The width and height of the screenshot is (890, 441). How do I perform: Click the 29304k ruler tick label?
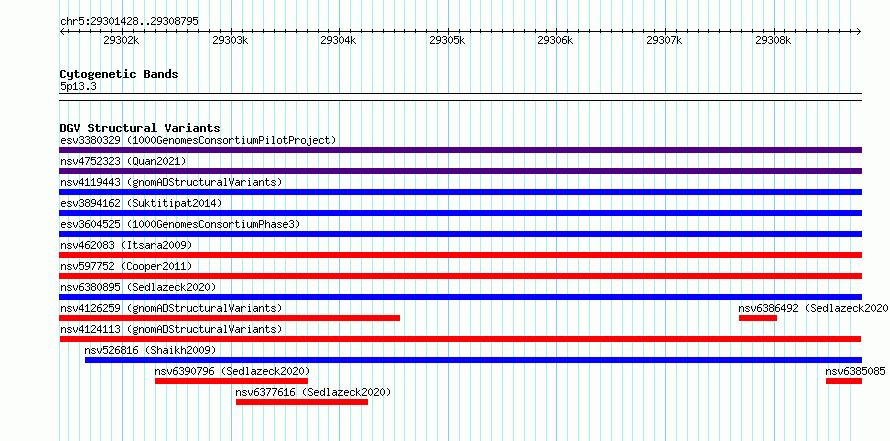[339, 41]
